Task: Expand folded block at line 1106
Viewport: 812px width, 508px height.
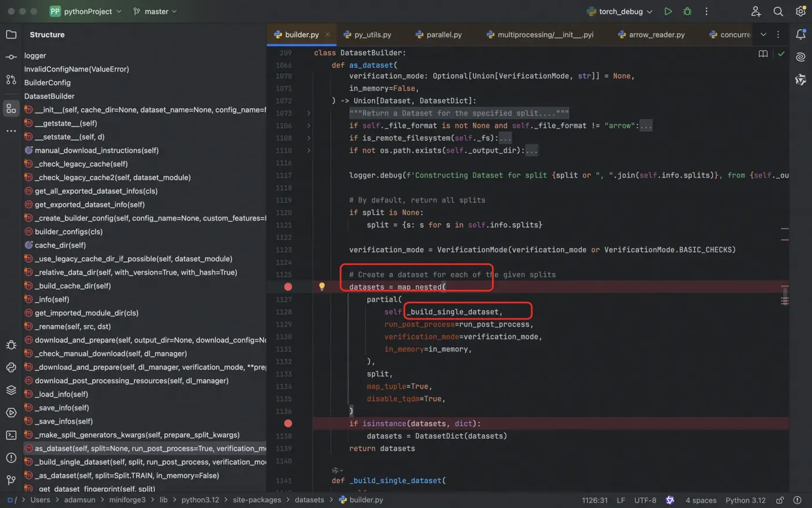Action: click(x=309, y=125)
